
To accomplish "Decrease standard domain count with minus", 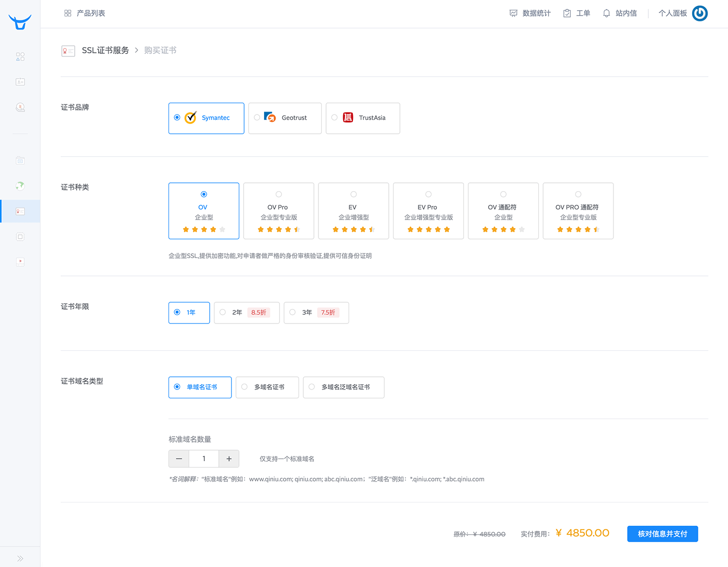I will point(179,459).
